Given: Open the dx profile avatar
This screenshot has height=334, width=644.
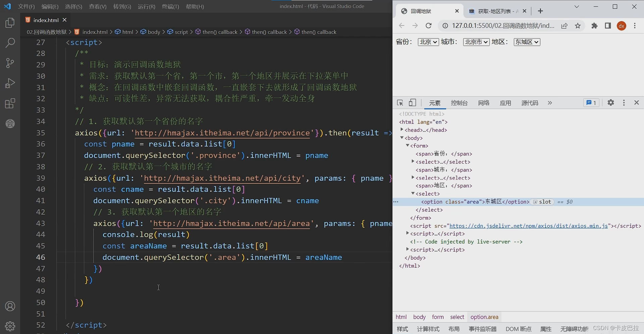Looking at the screenshot, I should point(622,26).
